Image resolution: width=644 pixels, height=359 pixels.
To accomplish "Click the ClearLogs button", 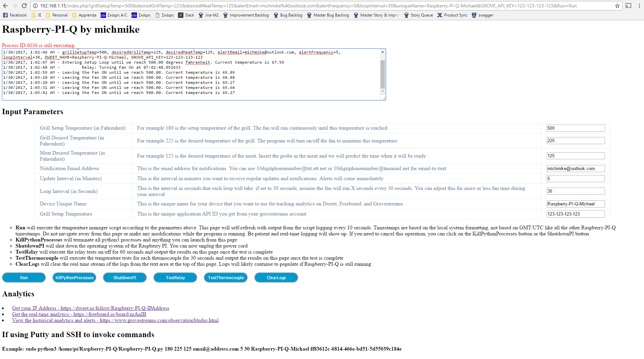I will point(276,278).
